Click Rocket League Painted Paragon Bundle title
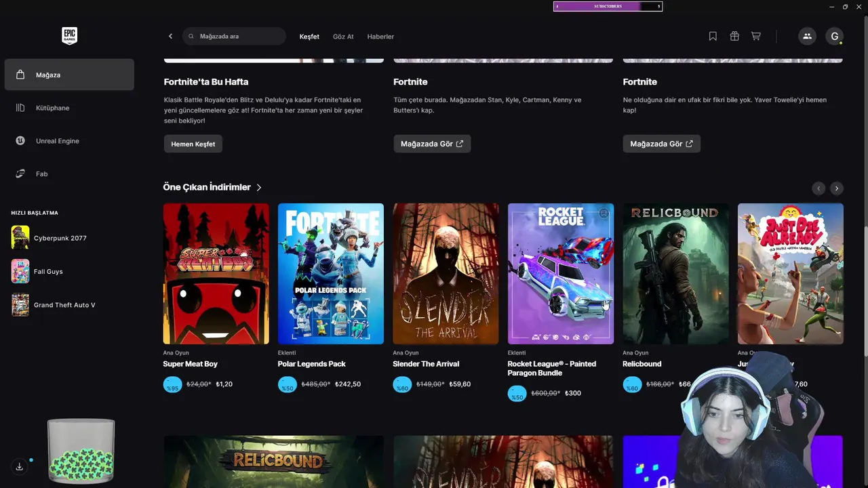This screenshot has height=488, width=868. 552,368
